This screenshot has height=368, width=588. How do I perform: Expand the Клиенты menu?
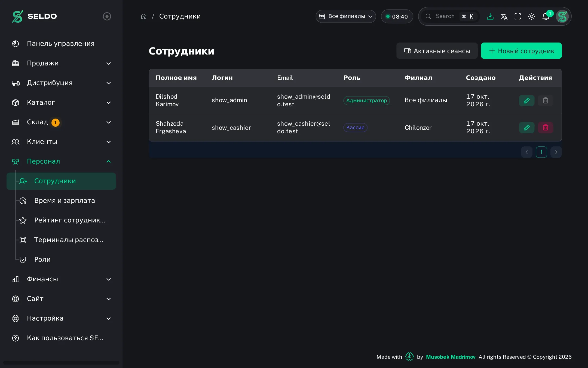click(61, 142)
